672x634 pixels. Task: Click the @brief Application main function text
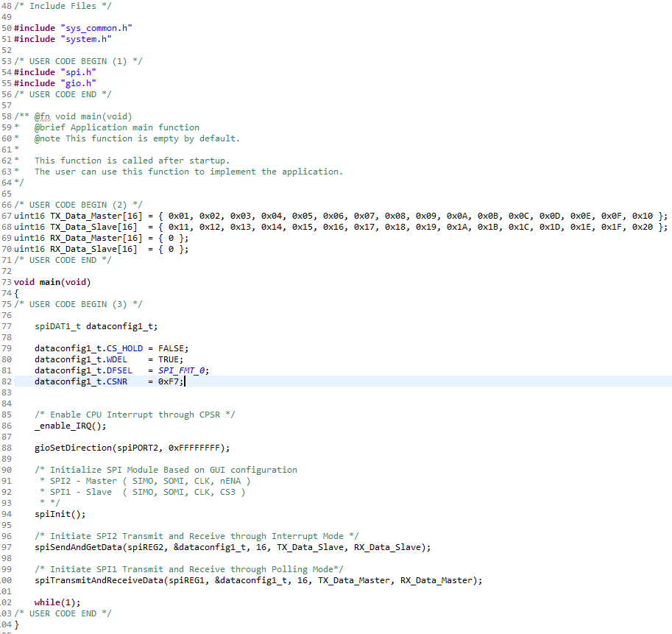coord(117,127)
